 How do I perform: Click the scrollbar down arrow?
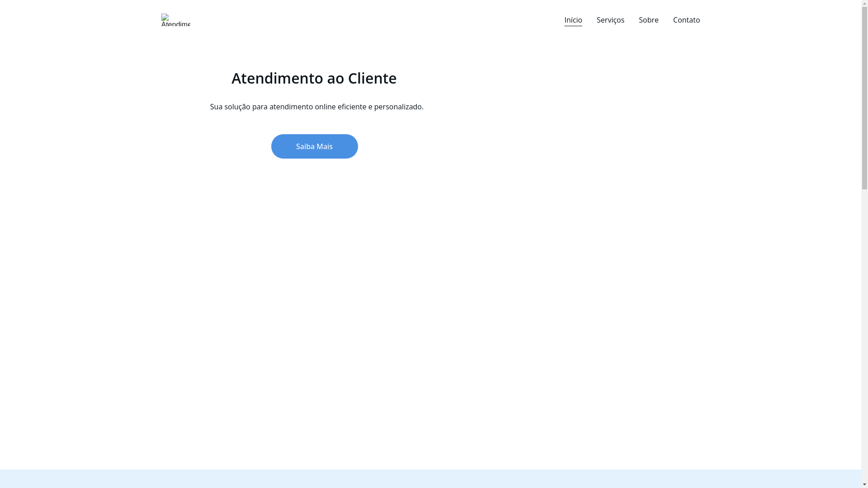[864, 484]
